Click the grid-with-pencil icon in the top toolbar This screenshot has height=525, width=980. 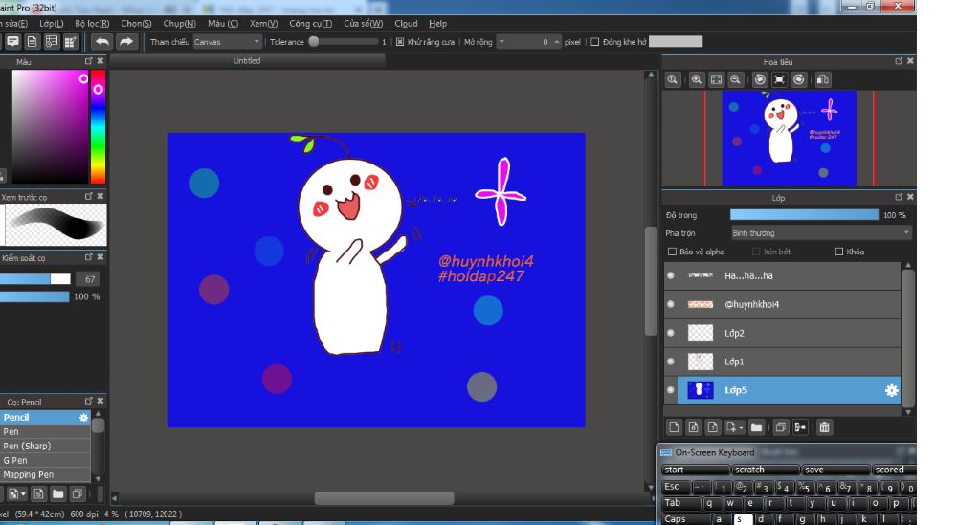click(x=71, y=42)
